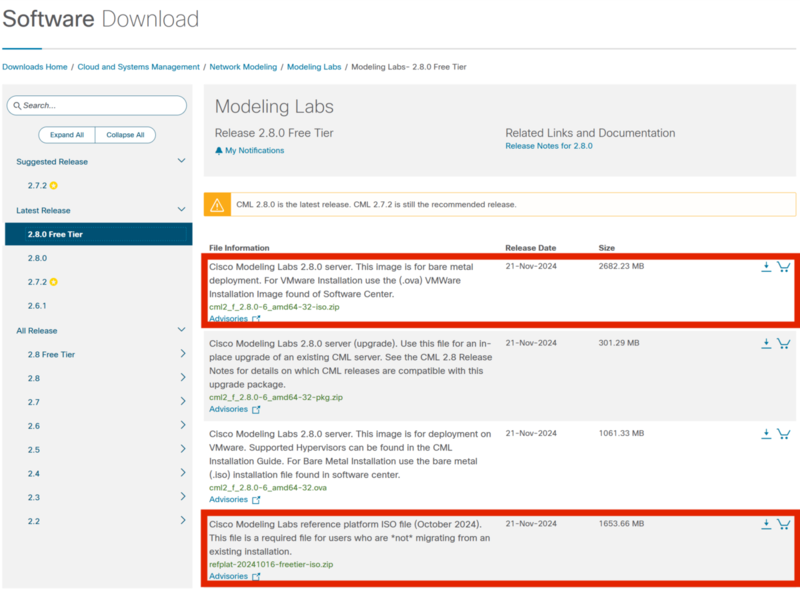This screenshot has width=800, height=614.
Task: Expand the 2.5 release group chevron
Action: point(183,449)
